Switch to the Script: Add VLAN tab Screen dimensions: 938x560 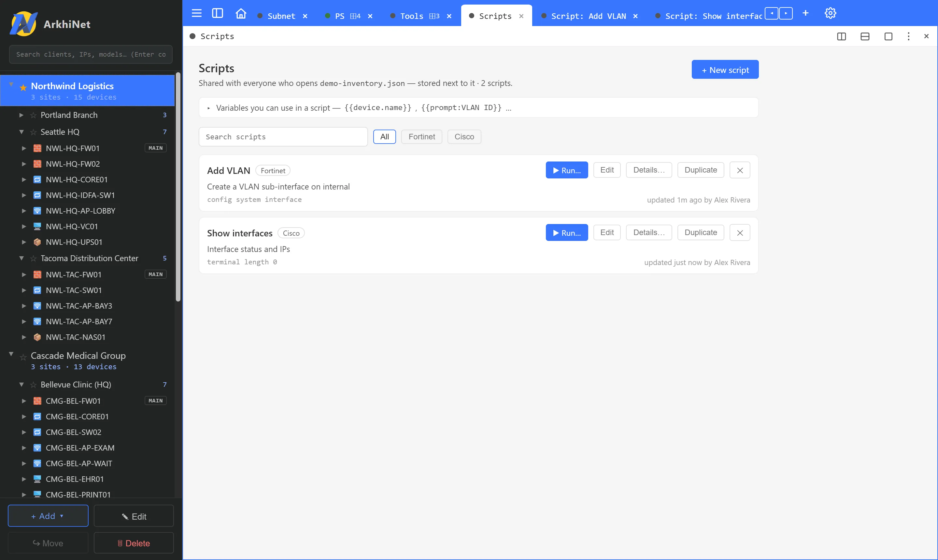[589, 16]
